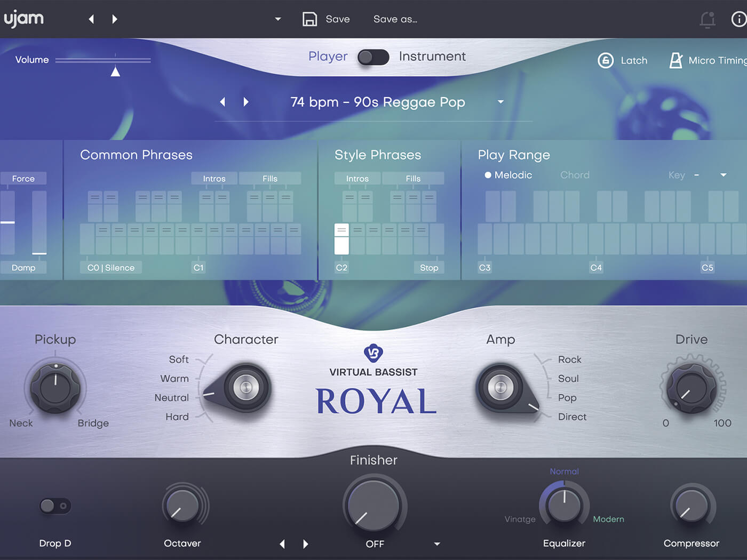Click Common Phrases Intros tab

tap(214, 179)
